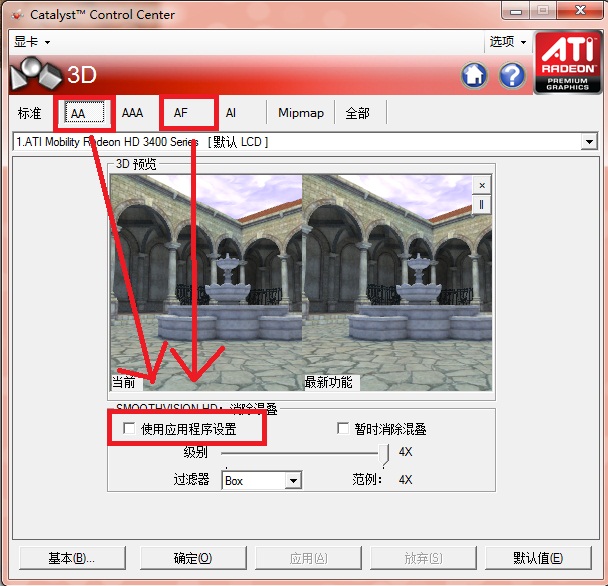
Task: Click the 3D 预览 group label
Action: tap(136, 164)
